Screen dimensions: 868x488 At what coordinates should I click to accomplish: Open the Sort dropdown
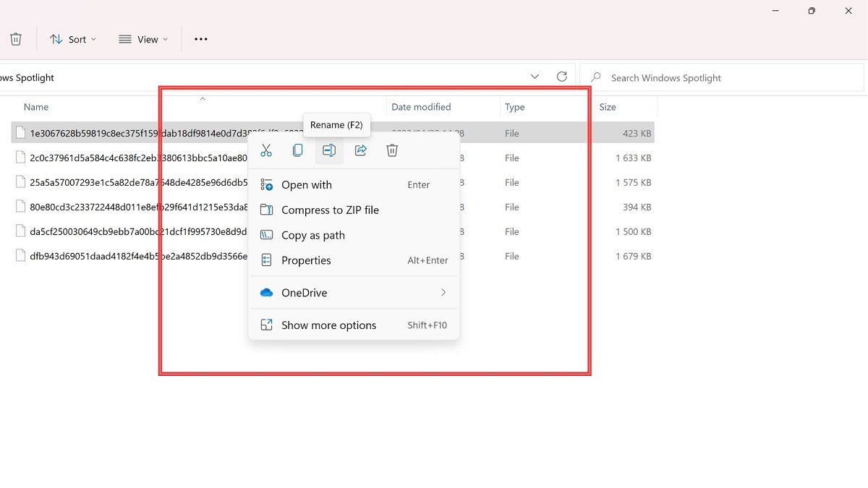coord(72,39)
